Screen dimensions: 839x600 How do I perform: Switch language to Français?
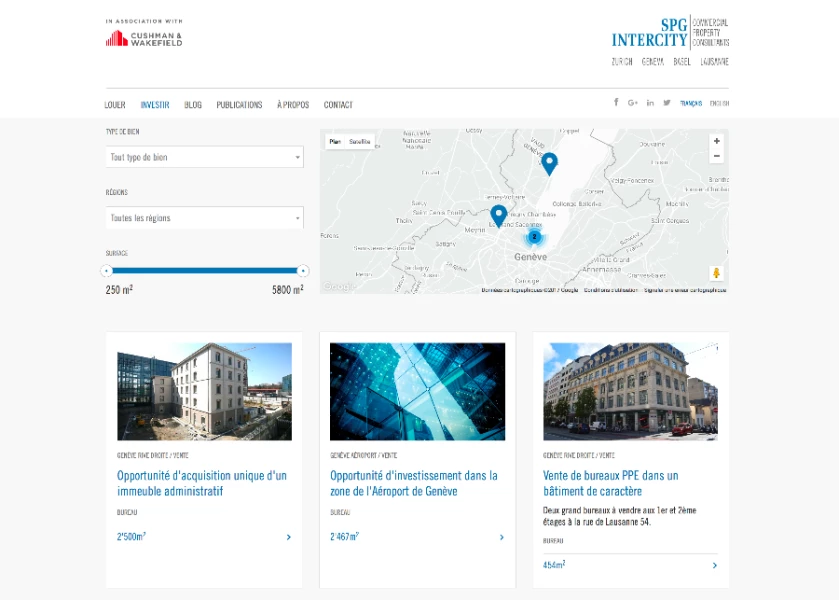click(x=691, y=103)
